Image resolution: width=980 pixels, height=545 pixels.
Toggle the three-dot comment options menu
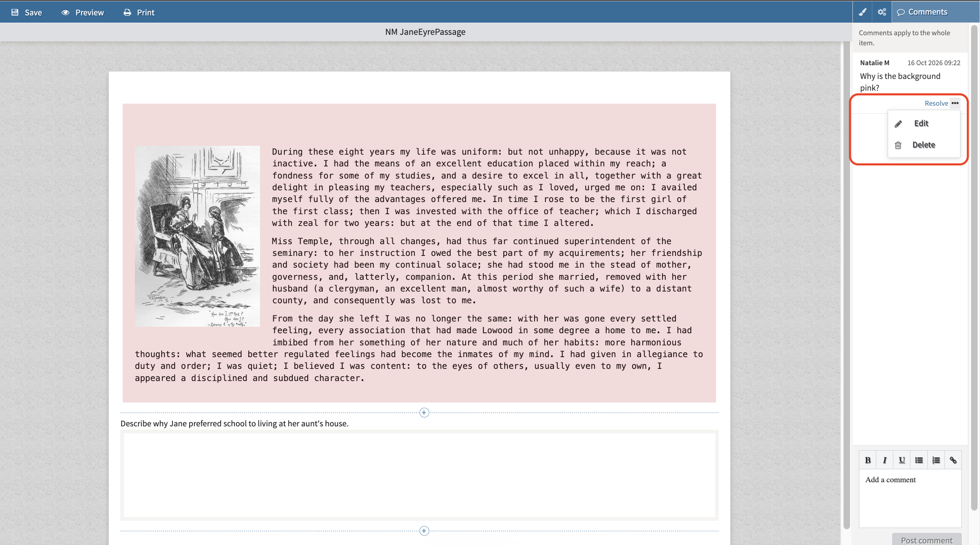pyautogui.click(x=955, y=103)
